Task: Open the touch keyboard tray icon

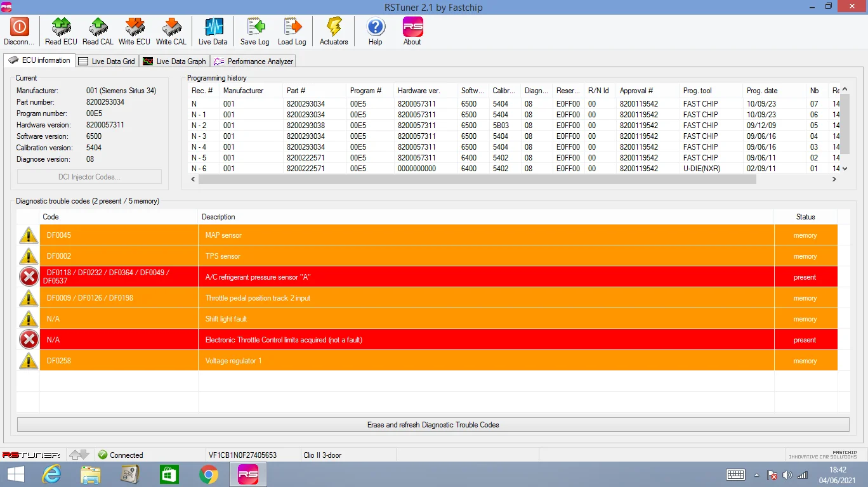Action: point(736,475)
